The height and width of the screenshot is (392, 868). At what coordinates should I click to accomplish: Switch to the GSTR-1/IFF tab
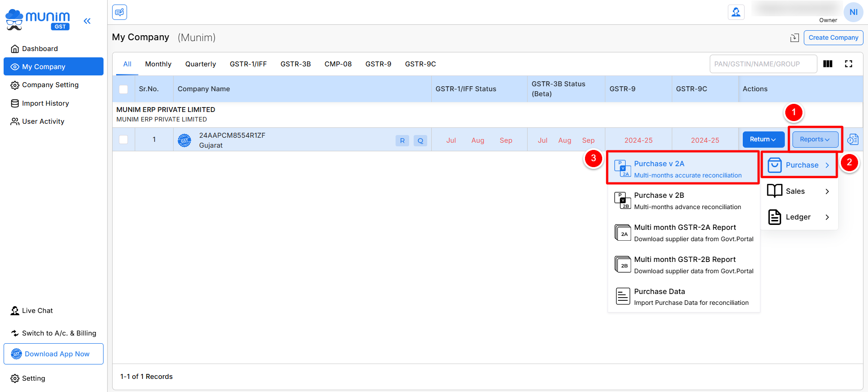(248, 64)
